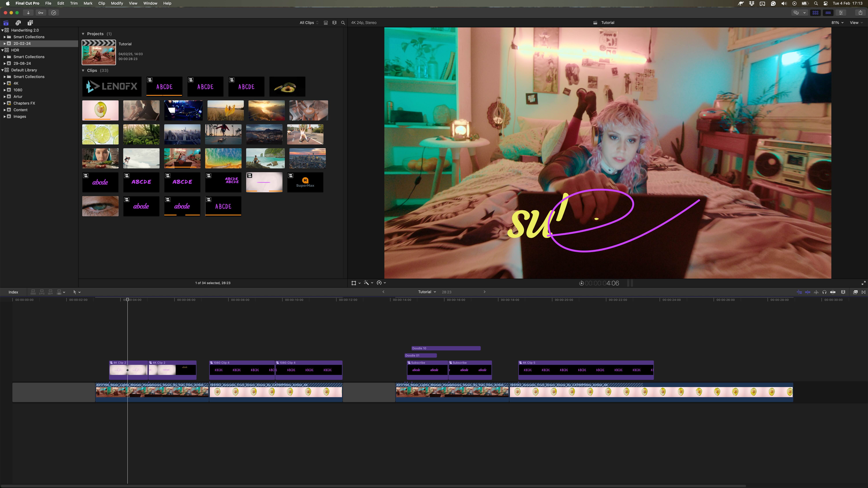Toggle audio skimming waveform button

tap(816, 292)
